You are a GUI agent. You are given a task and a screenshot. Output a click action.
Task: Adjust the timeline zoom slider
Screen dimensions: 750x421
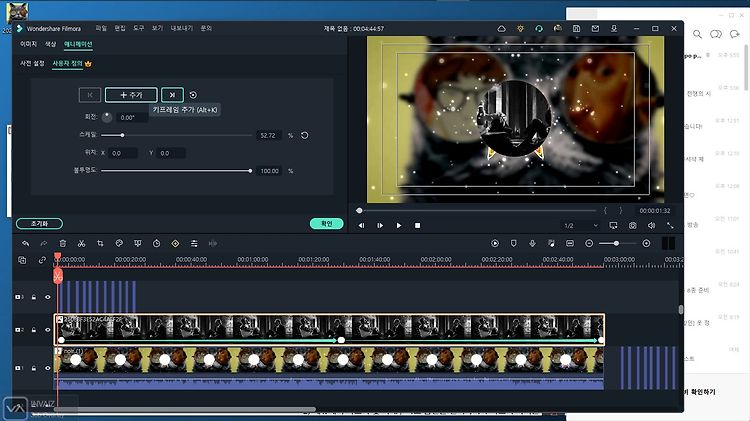click(617, 244)
